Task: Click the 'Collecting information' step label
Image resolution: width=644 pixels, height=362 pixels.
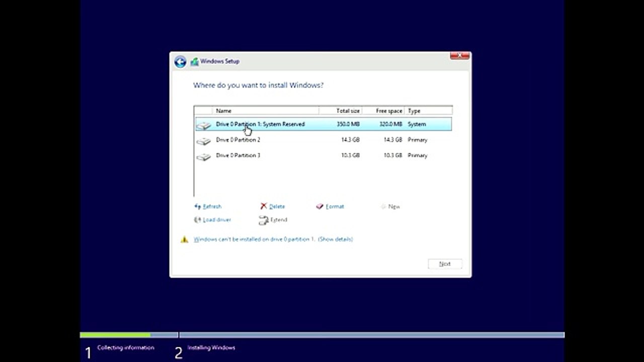Action: click(126, 347)
